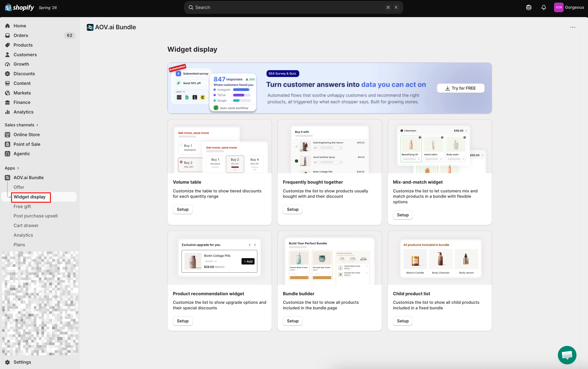This screenshot has height=369, width=588.
Task: Click the Gorgeous store name
Action: pos(574,7)
